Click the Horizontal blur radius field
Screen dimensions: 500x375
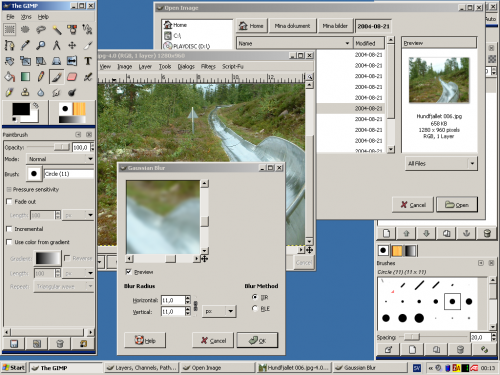click(173, 300)
